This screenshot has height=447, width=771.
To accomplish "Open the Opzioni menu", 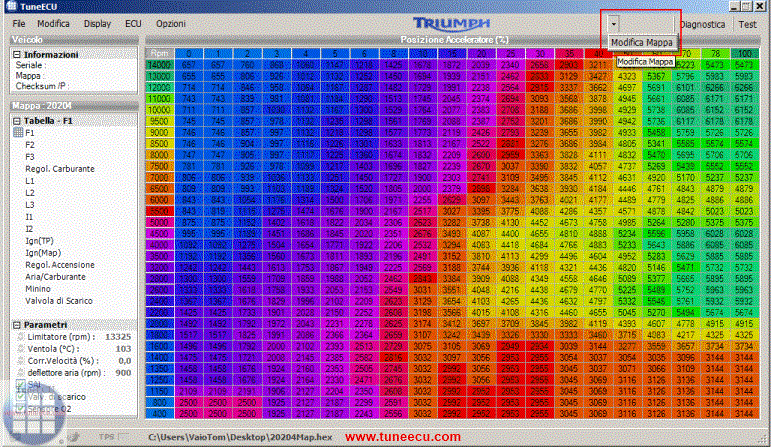I will coord(171,24).
